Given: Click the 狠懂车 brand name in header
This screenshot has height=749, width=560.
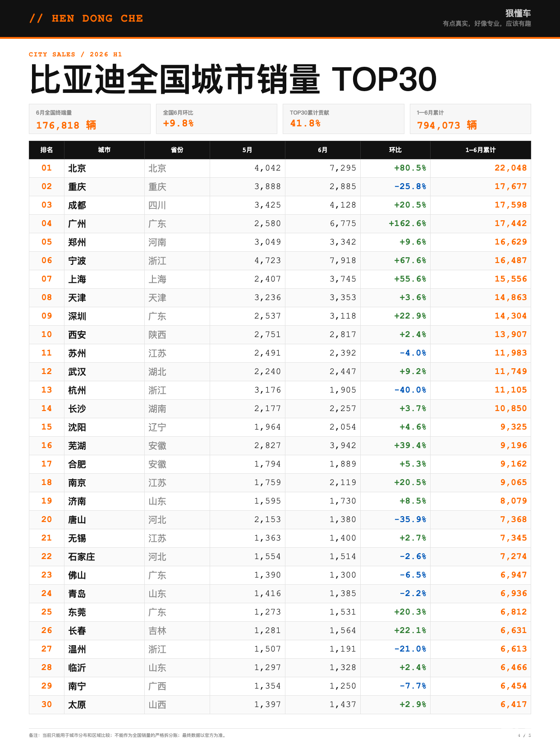Looking at the screenshot, I should (x=518, y=13).
